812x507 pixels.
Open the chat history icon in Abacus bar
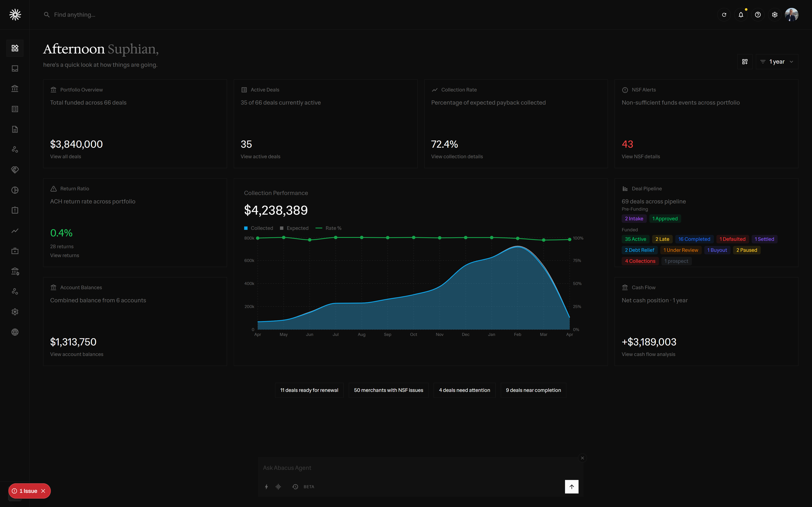click(x=295, y=487)
